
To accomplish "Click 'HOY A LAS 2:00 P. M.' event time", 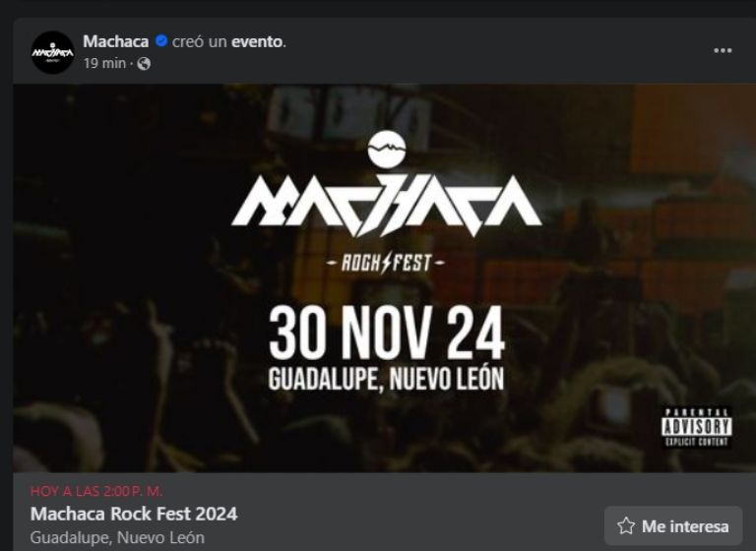I will (96, 491).
